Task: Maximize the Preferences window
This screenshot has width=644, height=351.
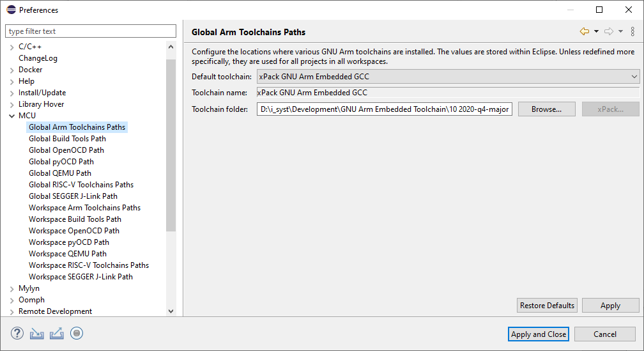Action: pos(599,10)
